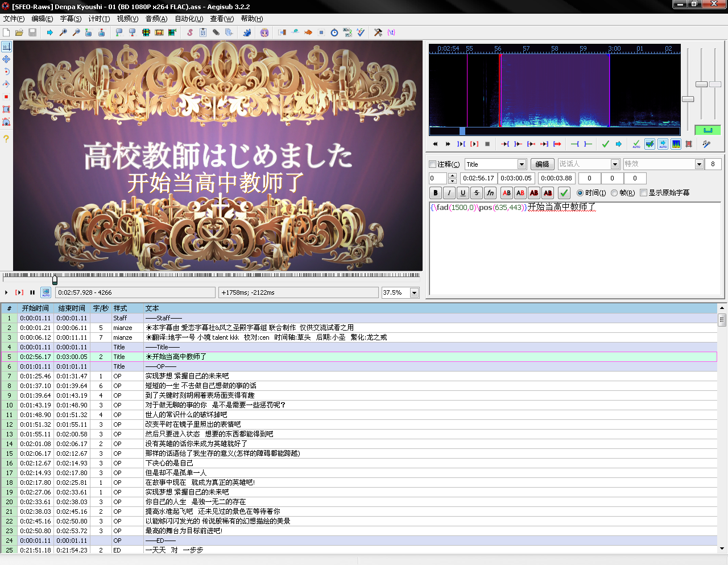728x565 pixels.
Task: Select subtitle row 7 实现梦想 紧握自己的未来吧
Action: point(359,376)
